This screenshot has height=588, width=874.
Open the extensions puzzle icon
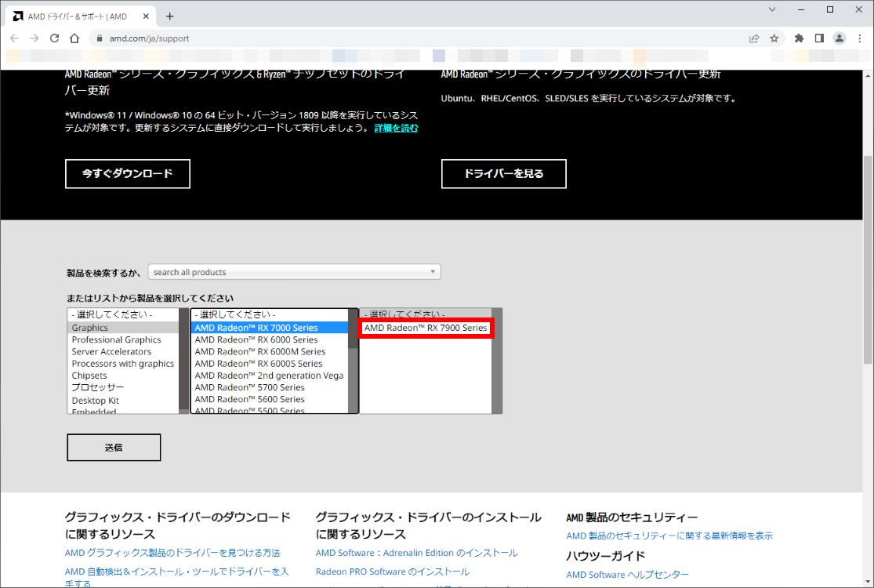click(x=800, y=38)
